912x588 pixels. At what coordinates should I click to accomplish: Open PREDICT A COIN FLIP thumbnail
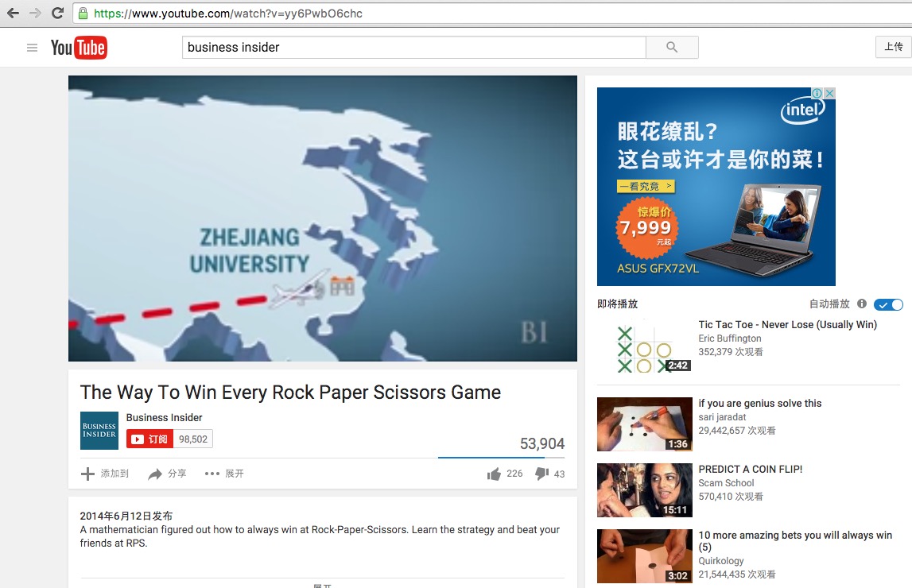coord(645,489)
